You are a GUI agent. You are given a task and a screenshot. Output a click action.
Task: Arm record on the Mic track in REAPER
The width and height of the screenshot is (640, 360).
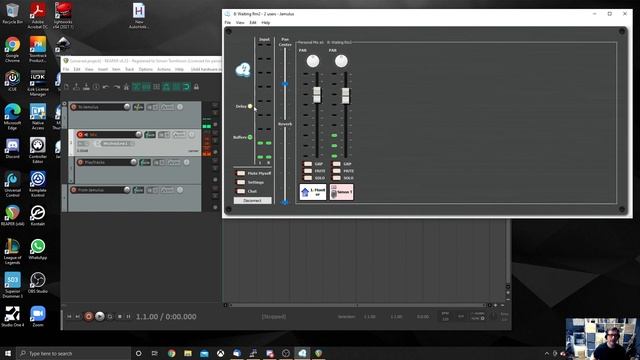[80, 134]
